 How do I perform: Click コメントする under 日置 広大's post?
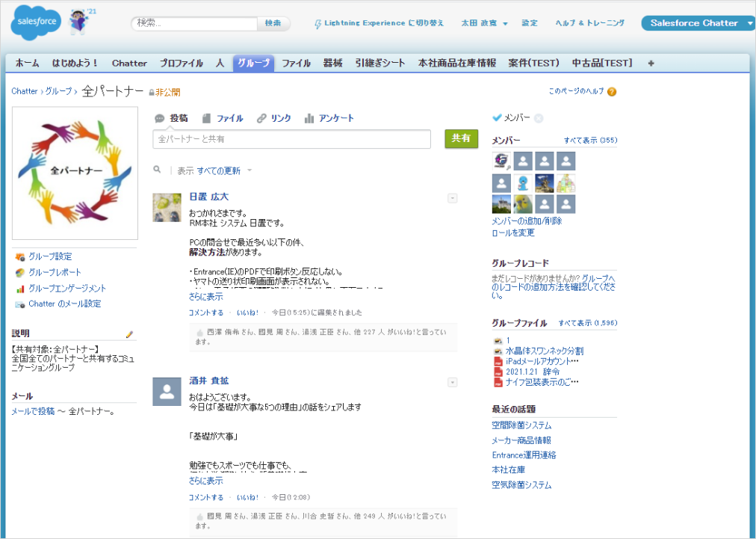click(206, 312)
